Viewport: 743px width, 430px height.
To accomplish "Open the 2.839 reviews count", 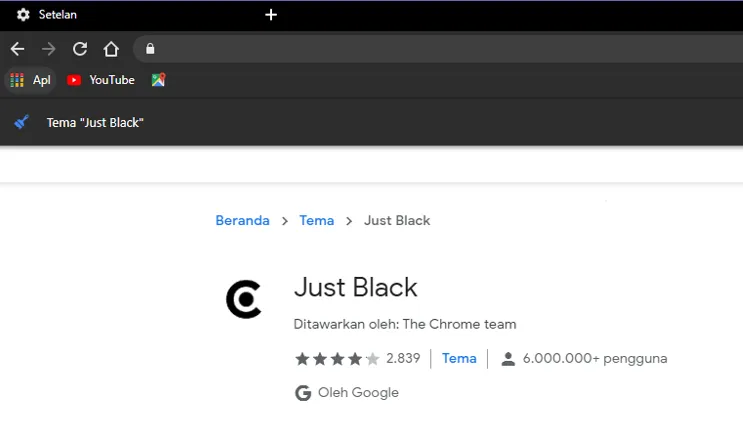I will [403, 358].
